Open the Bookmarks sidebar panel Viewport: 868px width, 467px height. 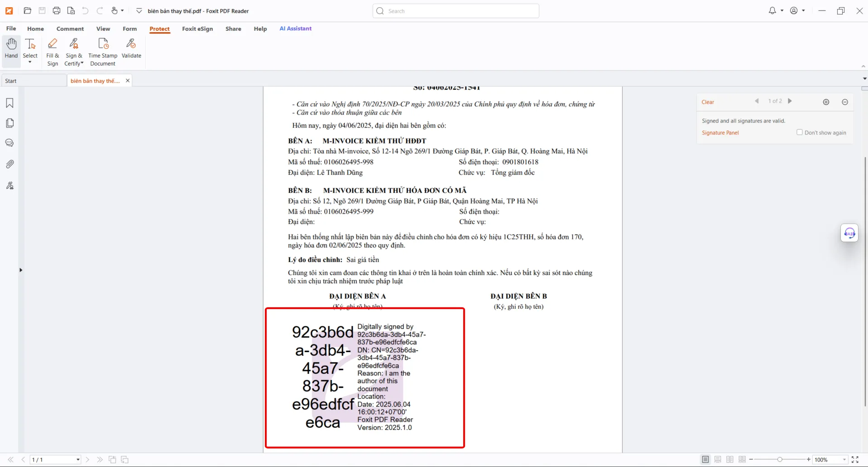[x=10, y=103]
